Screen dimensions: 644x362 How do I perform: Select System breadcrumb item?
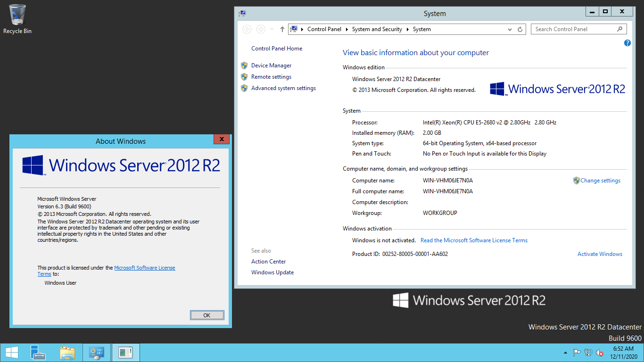[422, 29]
